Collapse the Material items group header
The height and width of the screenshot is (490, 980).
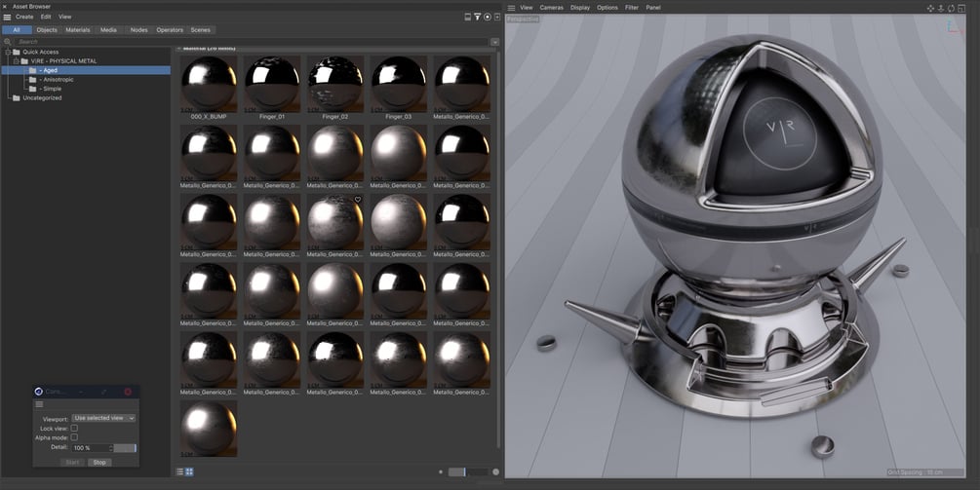click(178, 48)
